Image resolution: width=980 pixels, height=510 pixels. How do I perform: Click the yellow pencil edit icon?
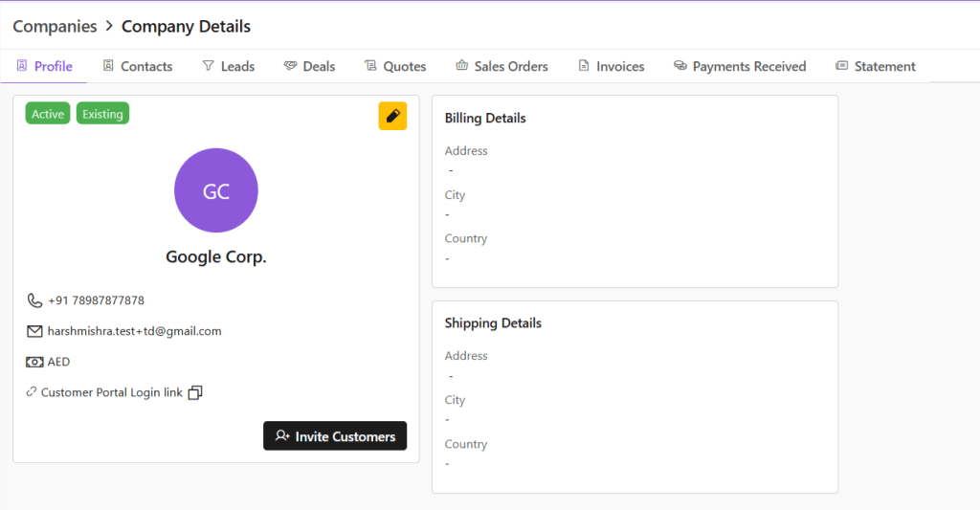392,116
